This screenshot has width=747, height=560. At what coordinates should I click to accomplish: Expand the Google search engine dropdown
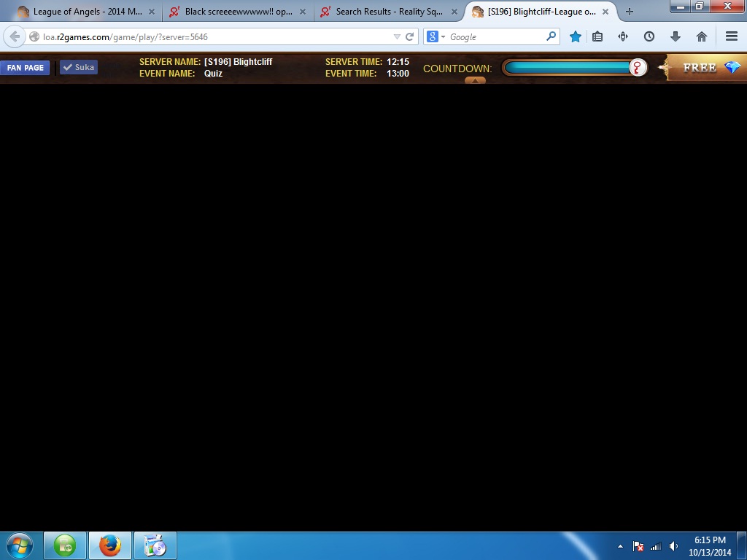[436, 36]
